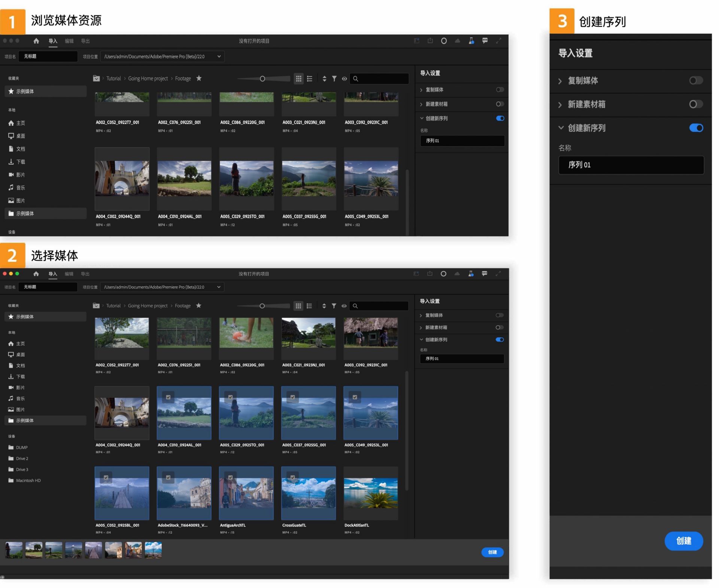Switch to the 编辑 tab

(x=69, y=41)
